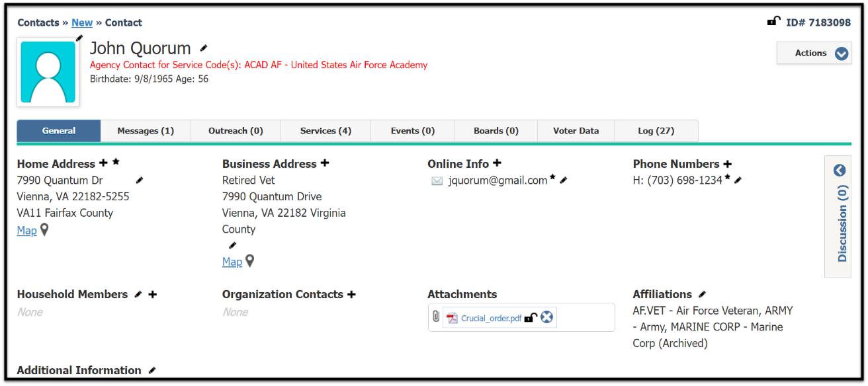The image size is (868, 386).
Task: Open the Log (27) tab
Action: click(656, 131)
